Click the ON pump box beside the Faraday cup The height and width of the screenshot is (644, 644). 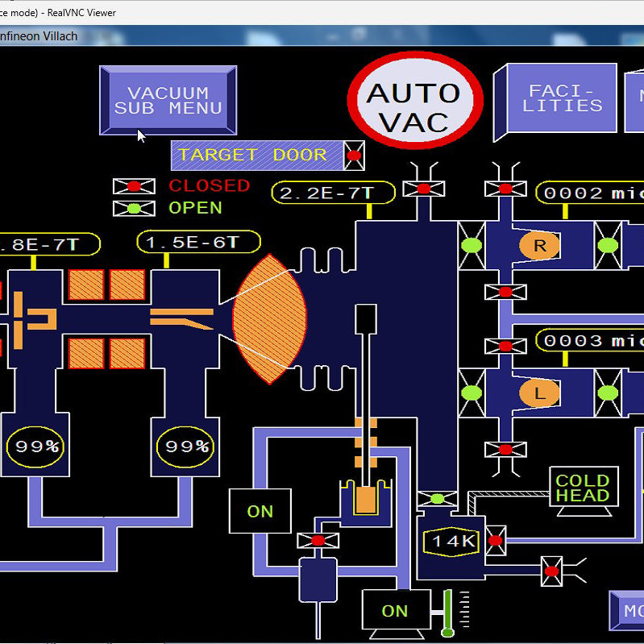click(x=260, y=511)
